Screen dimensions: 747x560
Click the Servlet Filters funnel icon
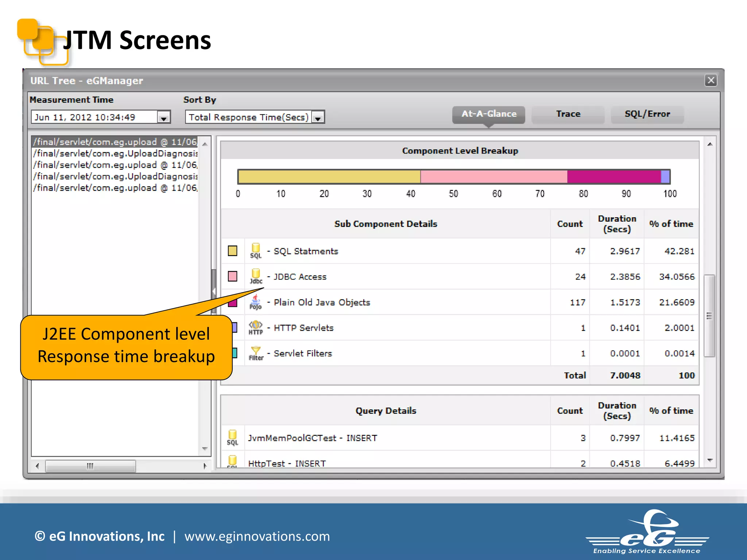click(256, 353)
